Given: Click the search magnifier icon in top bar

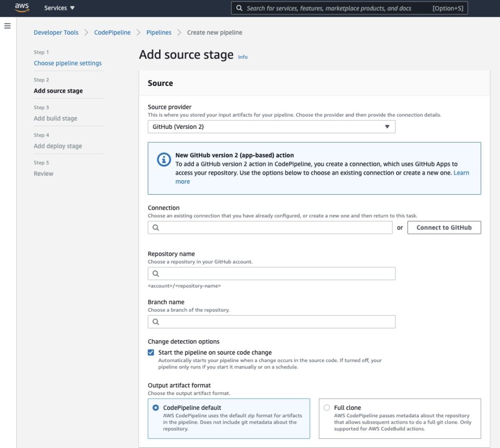Looking at the screenshot, I should [239, 8].
